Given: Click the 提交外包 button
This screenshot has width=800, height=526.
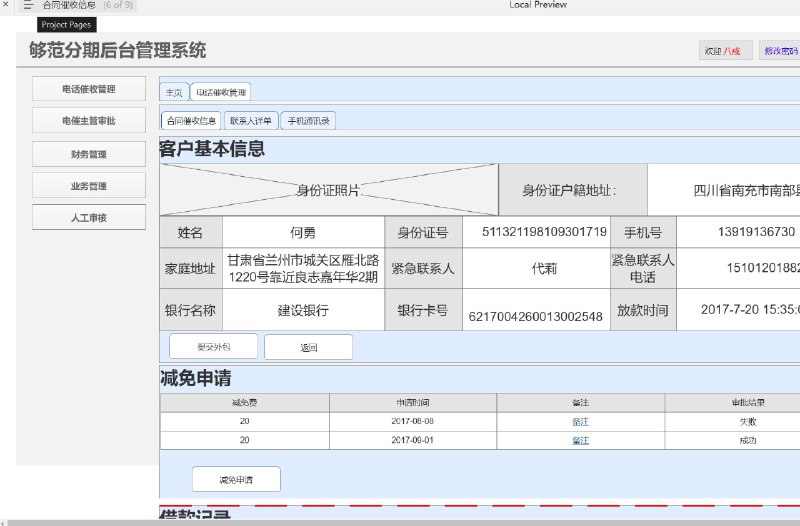Looking at the screenshot, I should pyautogui.click(x=213, y=347).
